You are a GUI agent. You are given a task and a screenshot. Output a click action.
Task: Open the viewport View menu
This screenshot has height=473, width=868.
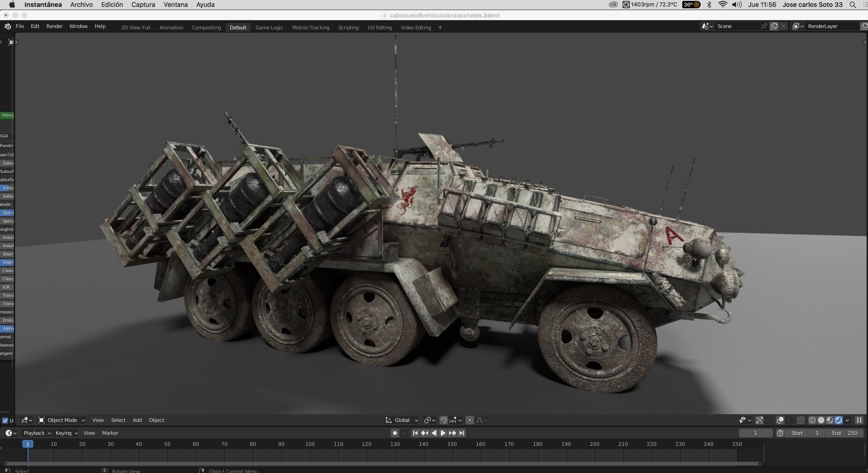(x=98, y=420)
